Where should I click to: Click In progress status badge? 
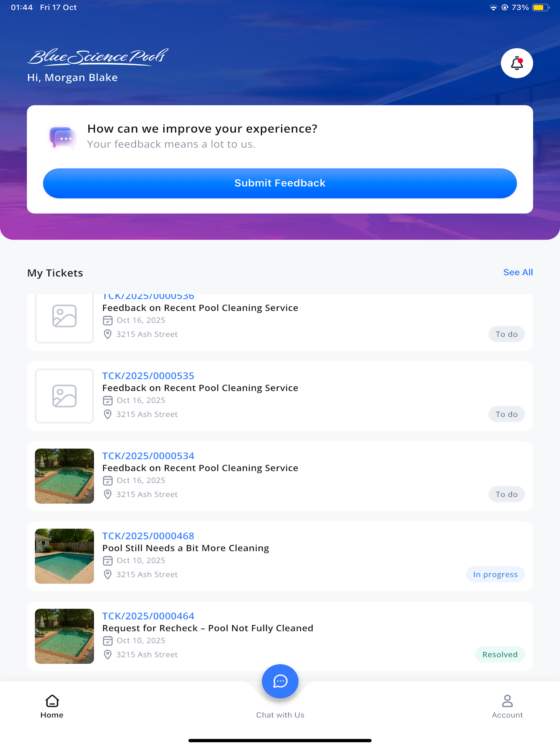click(495, 574)
